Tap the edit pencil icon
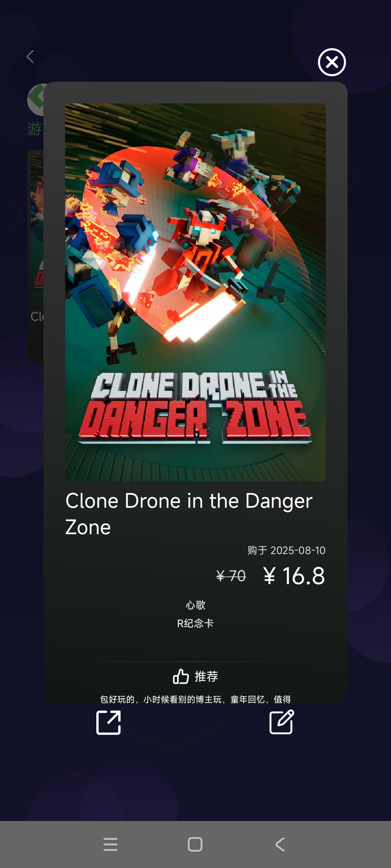391x868 pixels. coord(282,722)
